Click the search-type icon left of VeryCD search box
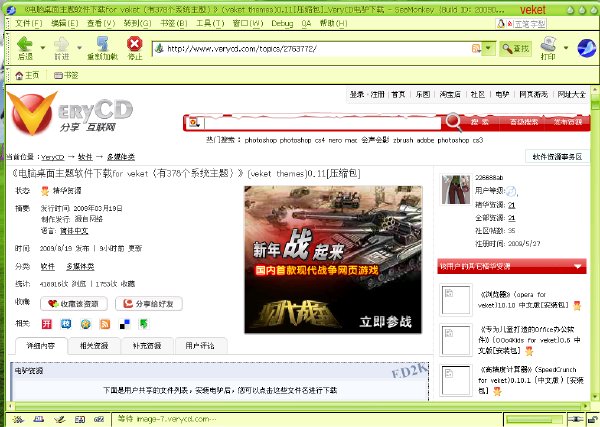This screenshot has width=600, height=427. (195, 123)
